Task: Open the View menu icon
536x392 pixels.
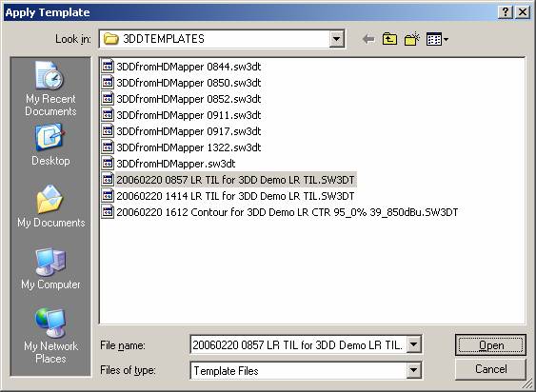Action: (437, 39)
